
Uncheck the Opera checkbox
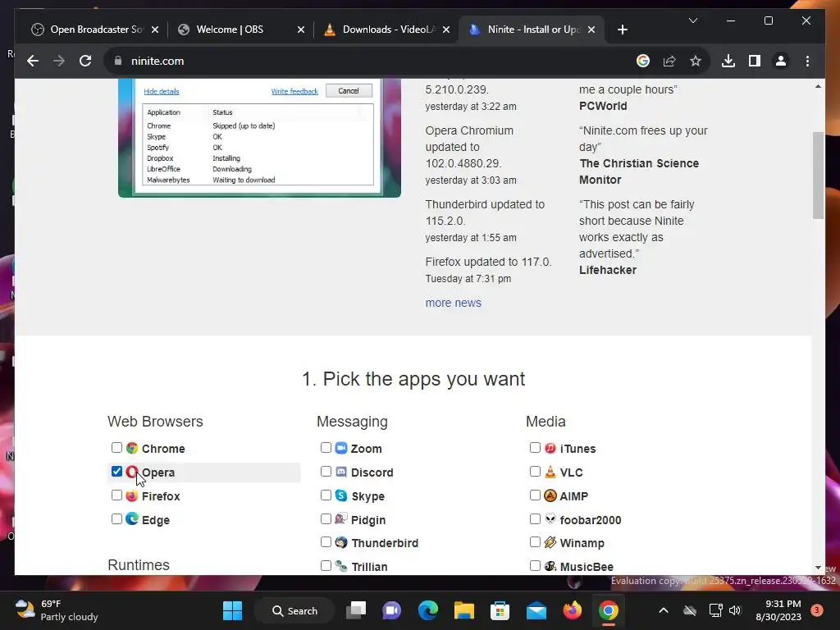click(x=116, y=472)
